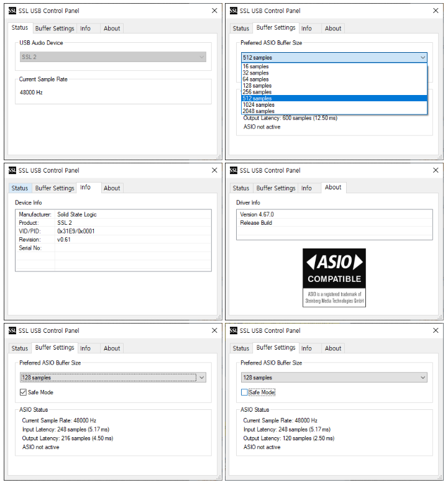The width and height of the screenshot is (448, 485).
Task: Open Buffer Settings in the Driver Info window
Action: 276,188
